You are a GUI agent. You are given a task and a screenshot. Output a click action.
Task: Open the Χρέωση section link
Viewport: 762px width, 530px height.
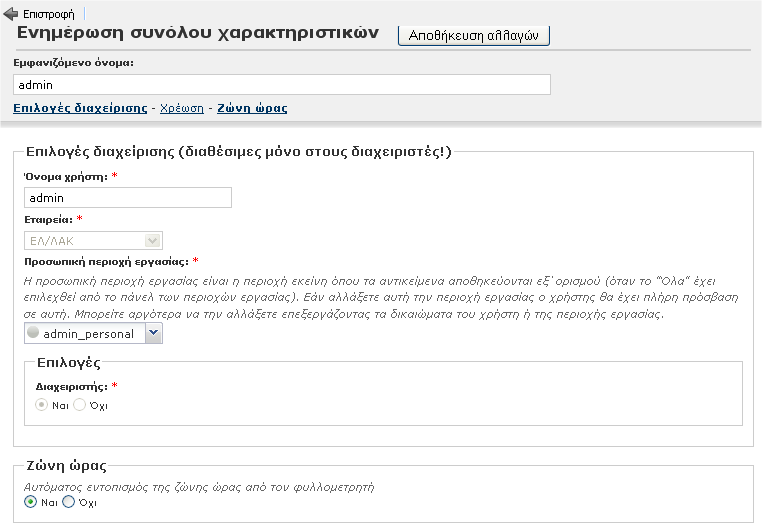(x=182, y=107)
